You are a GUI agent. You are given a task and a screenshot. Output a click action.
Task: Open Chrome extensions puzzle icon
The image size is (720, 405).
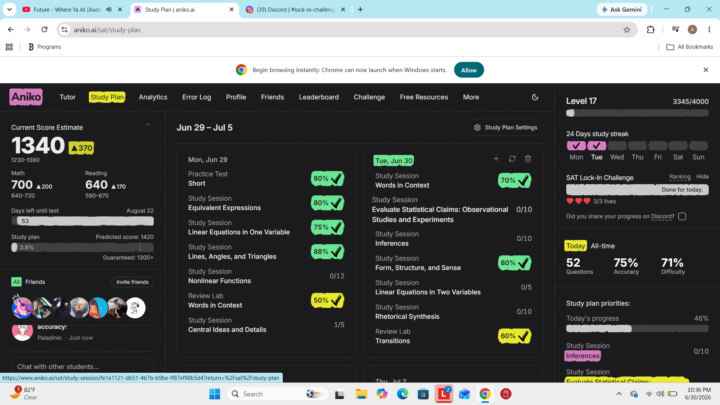point(651,30)
